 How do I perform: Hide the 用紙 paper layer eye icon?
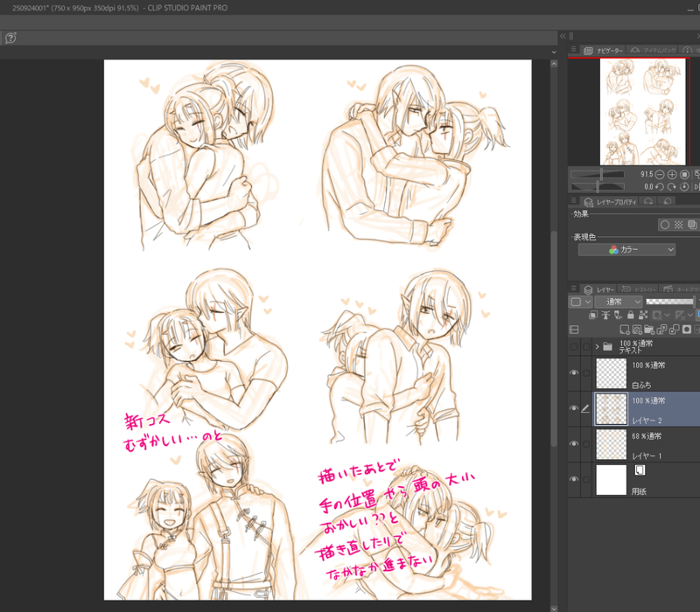pos(574,479)
